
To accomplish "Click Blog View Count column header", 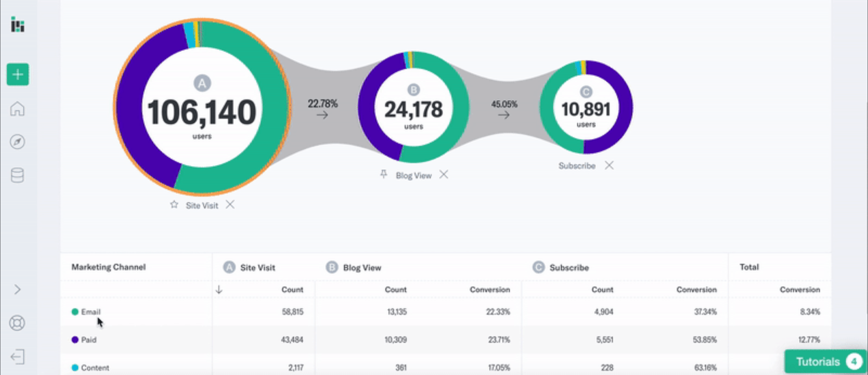I will pos(396,290).
